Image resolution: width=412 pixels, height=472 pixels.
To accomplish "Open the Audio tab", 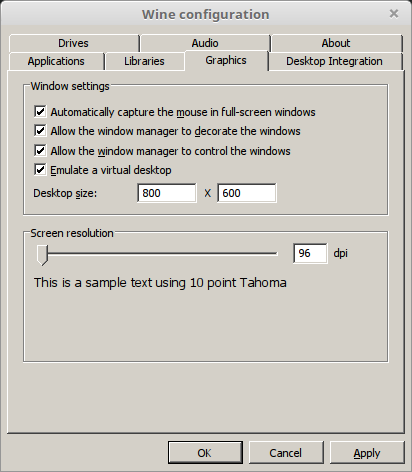I will point(205,43).
